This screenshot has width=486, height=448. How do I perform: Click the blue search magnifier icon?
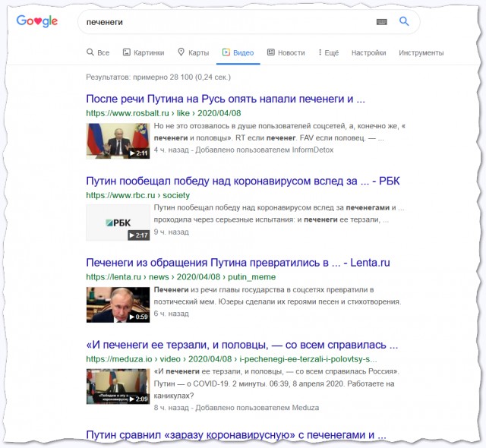click(404, 21)
